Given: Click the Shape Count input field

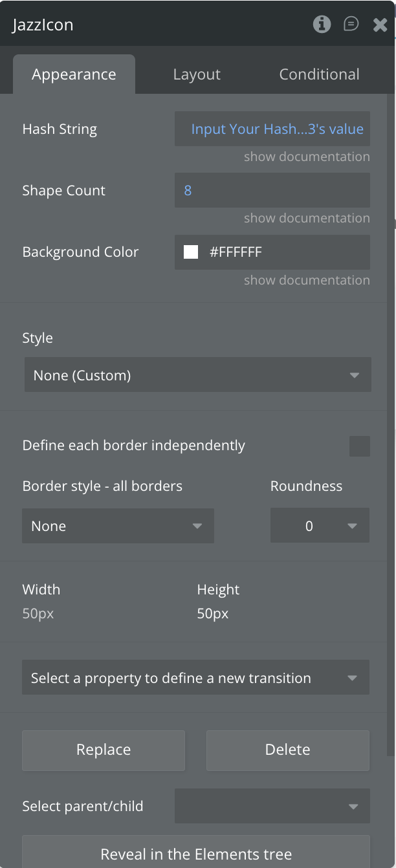Looking at the screenshot, I should [x=272, y=190].
